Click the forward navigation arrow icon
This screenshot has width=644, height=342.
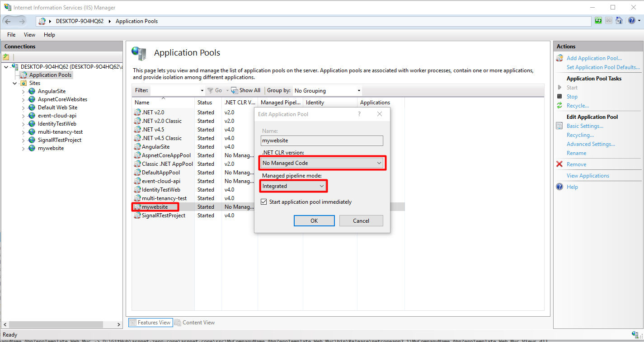coord(22,21)
